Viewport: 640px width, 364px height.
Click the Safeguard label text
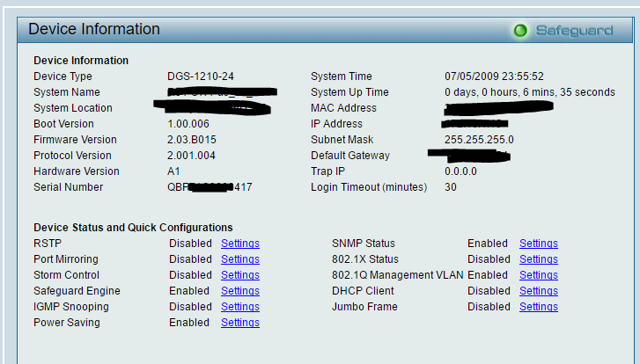(x=574, y=31)
